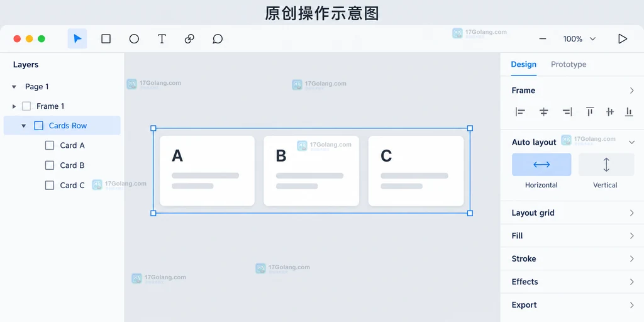The image size is (644, 322).
Task: Expand the Frame section chevron
Action: click(x=631, y=91)
